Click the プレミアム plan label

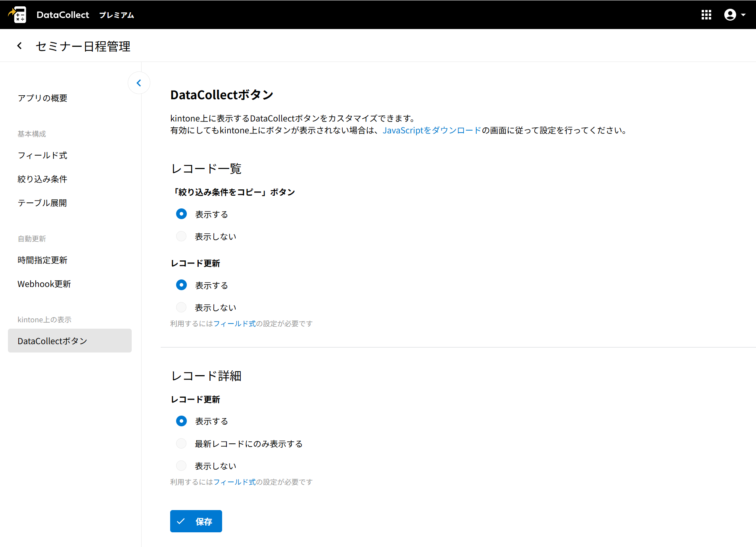click(117, 15)
